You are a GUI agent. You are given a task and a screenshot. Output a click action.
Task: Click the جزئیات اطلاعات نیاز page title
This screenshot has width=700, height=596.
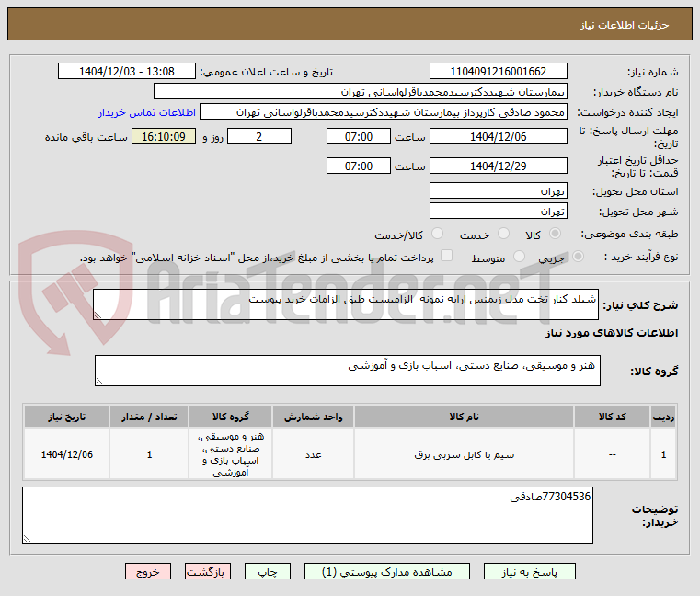[x=625, y=25]
